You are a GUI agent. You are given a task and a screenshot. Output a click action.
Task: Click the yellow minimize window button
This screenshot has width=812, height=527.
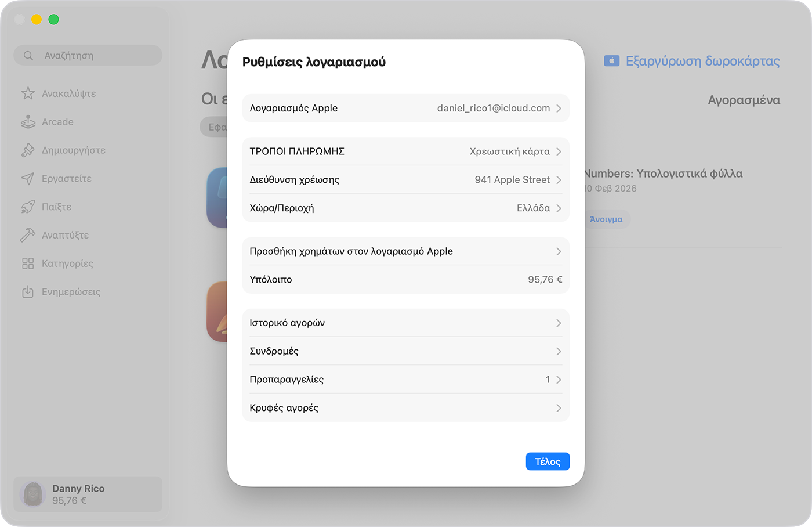click(37, 20)
